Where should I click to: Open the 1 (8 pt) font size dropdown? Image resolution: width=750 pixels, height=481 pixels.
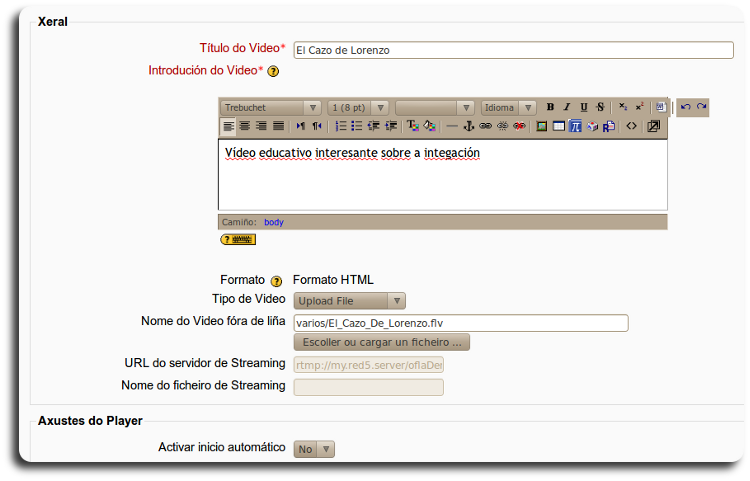point(358,108)
